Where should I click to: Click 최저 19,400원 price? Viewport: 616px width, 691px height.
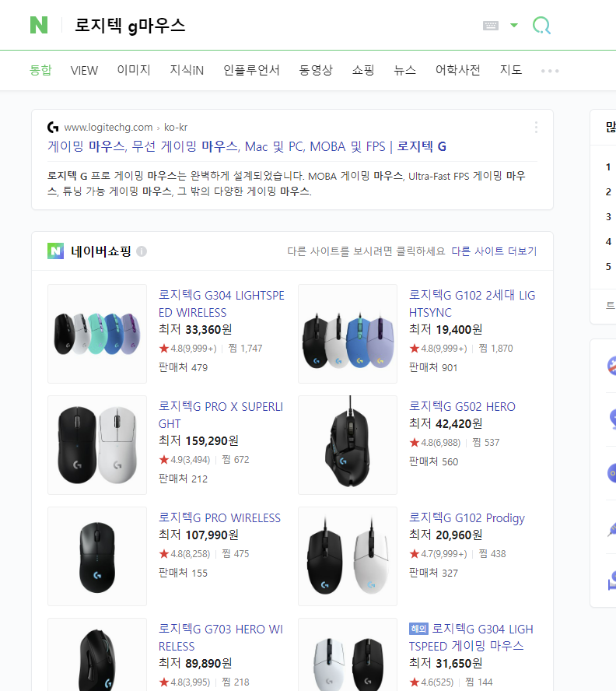click(x=446, y=330)
